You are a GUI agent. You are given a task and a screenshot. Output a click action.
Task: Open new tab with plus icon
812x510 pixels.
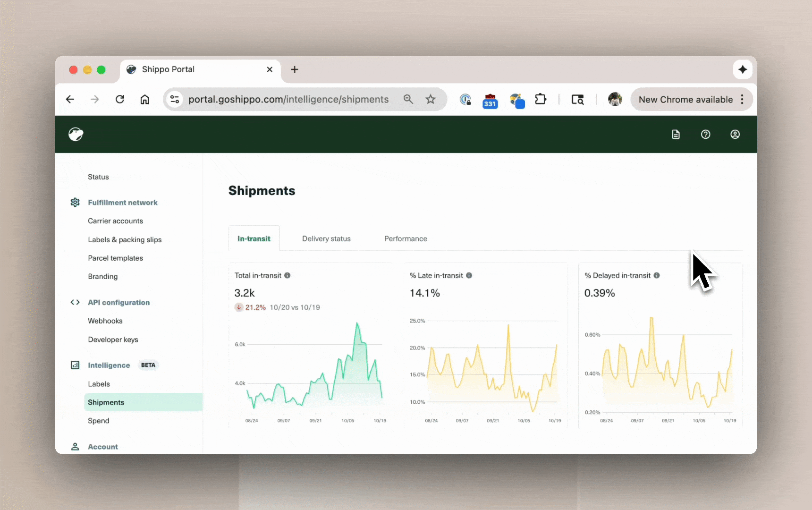click(295, 69)
